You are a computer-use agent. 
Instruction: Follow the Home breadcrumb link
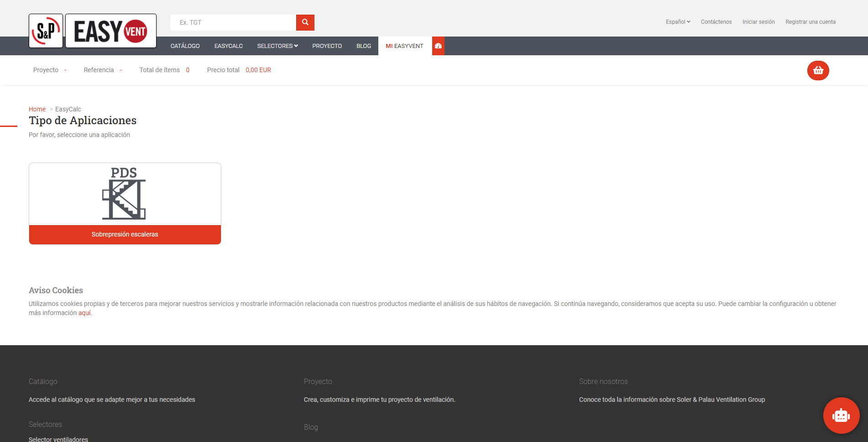37,109
